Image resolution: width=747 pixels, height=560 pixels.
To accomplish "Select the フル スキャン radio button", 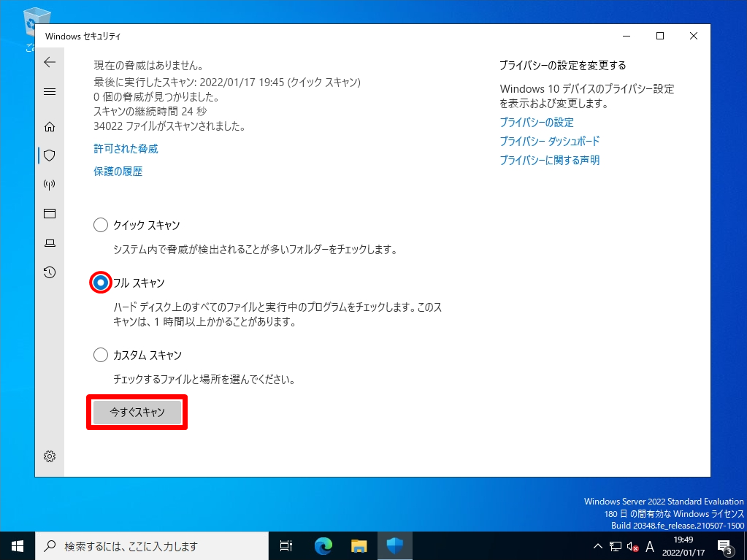I will [x=101, y=283].
